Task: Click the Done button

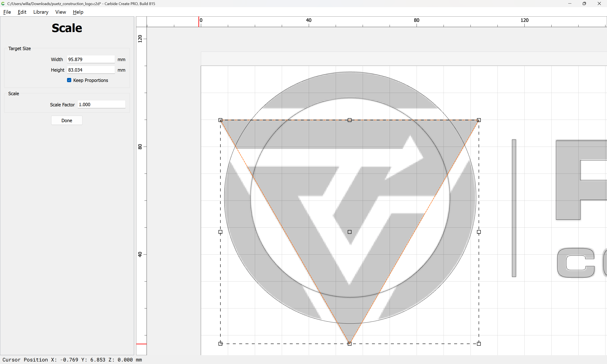Action: [67, 120]
